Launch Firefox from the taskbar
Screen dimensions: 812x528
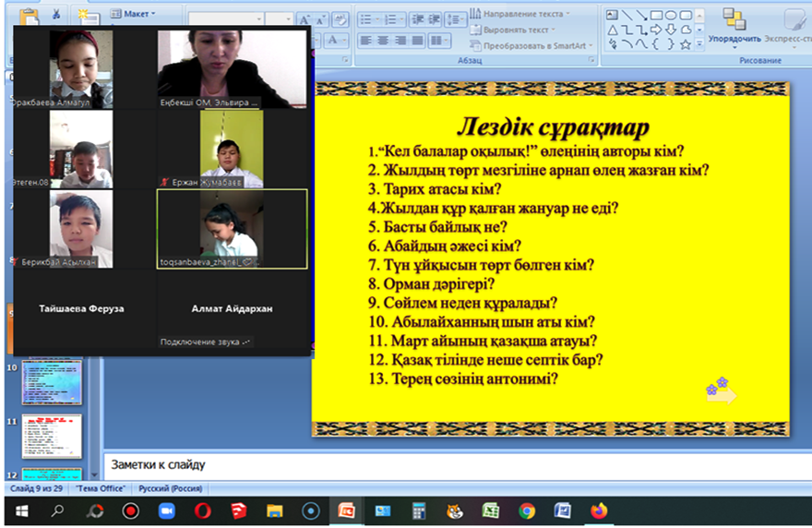click(599, 510)
